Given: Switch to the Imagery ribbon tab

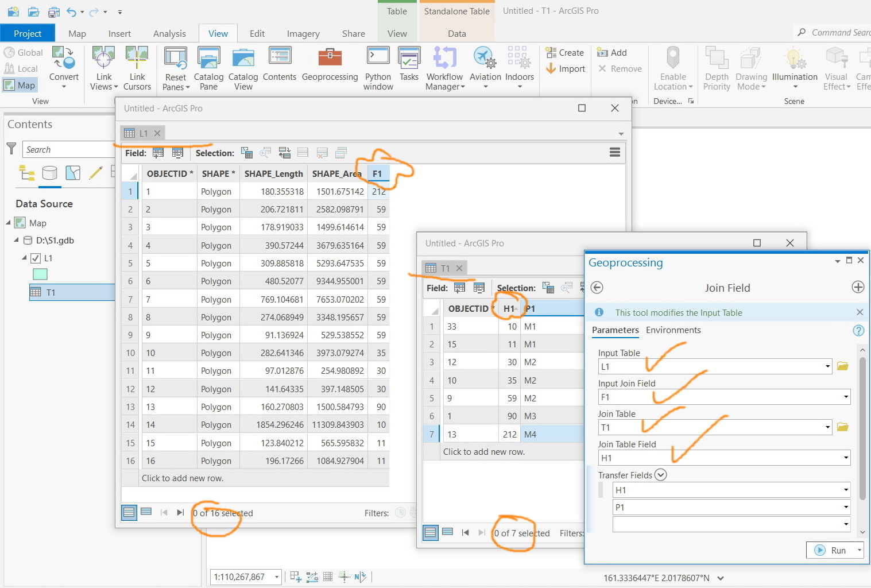Looking at the screenshot, I should click(x=303, y=33).
